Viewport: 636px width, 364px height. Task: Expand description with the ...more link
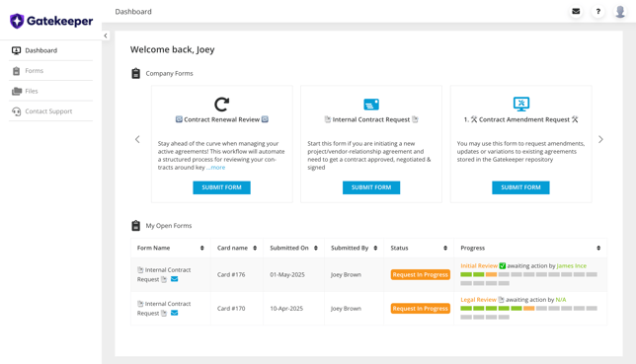pyautogui.click(x=215, y=168)
